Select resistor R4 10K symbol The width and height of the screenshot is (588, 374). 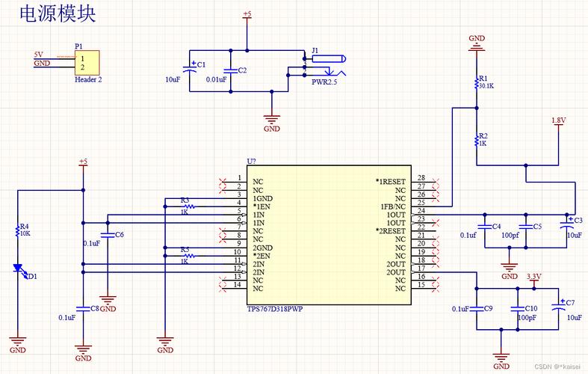click(x=18, y=231)
